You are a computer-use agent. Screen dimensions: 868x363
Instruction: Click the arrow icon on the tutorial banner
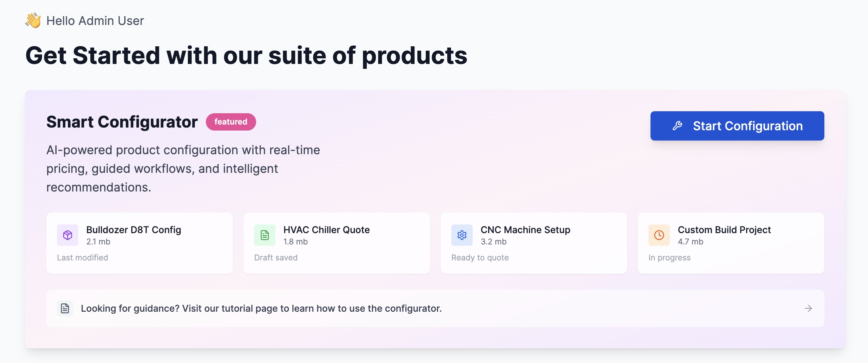808,308
